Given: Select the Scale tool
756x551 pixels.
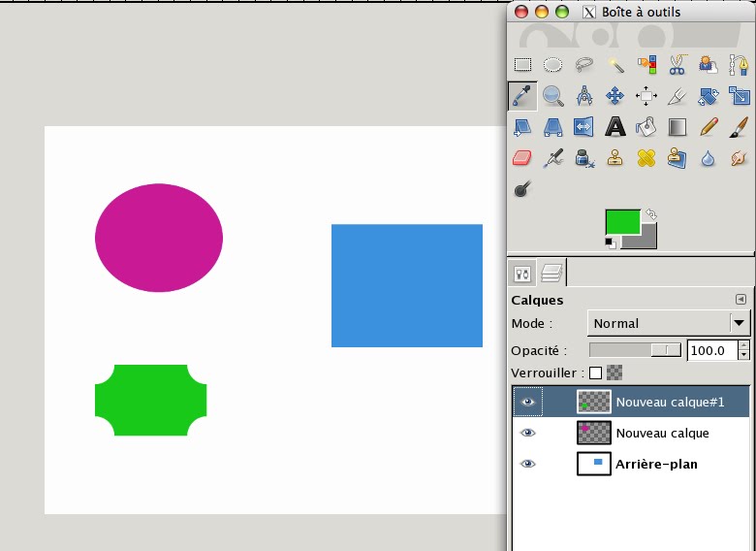Looking at the screenshot, I should (x=739, y=95).
